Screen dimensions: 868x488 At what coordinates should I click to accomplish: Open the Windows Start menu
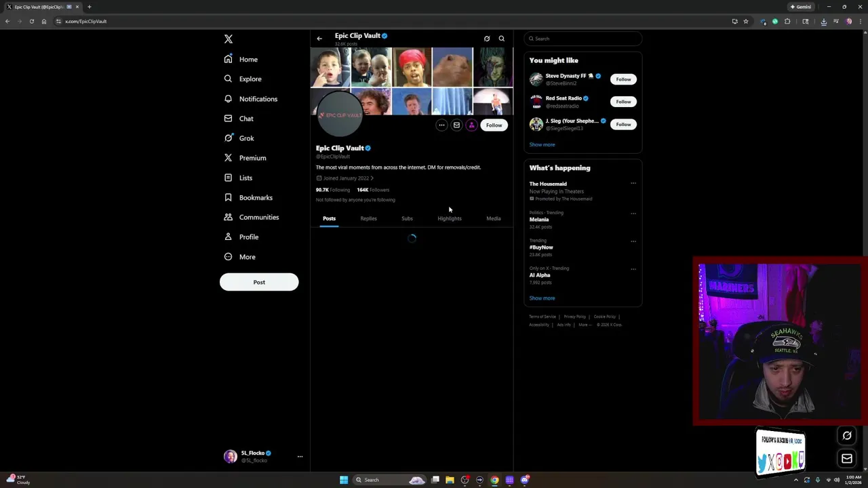(x=344, y=480)
